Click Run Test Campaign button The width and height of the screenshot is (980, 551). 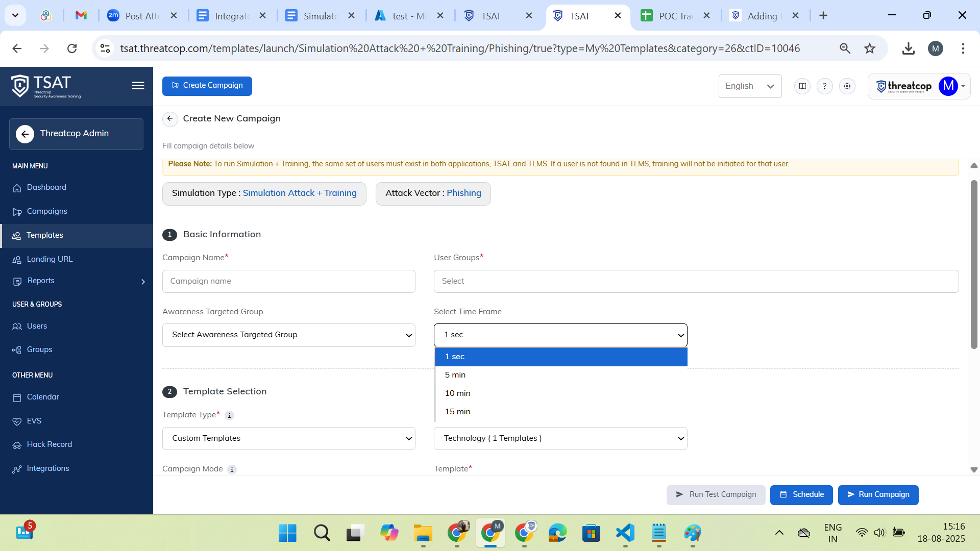pos(716,495)
